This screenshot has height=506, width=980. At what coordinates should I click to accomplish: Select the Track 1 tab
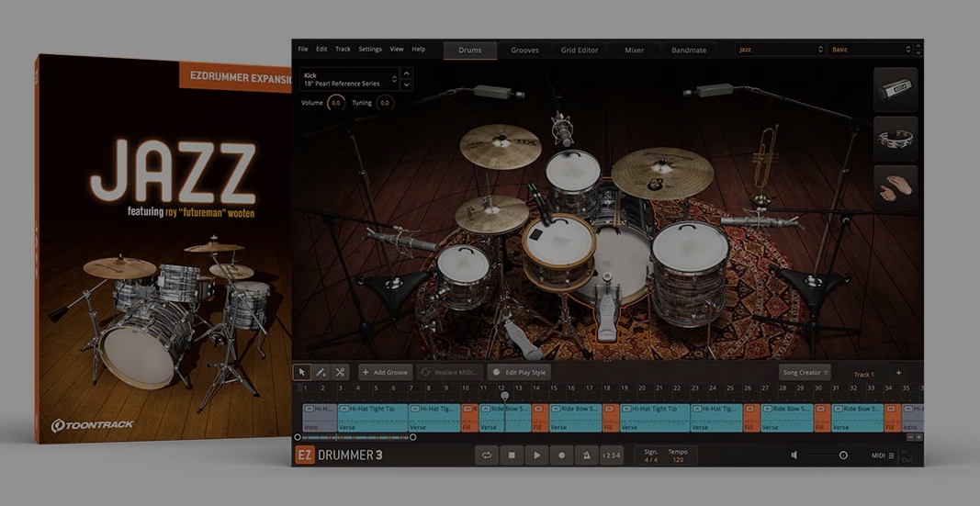(863, 374)
